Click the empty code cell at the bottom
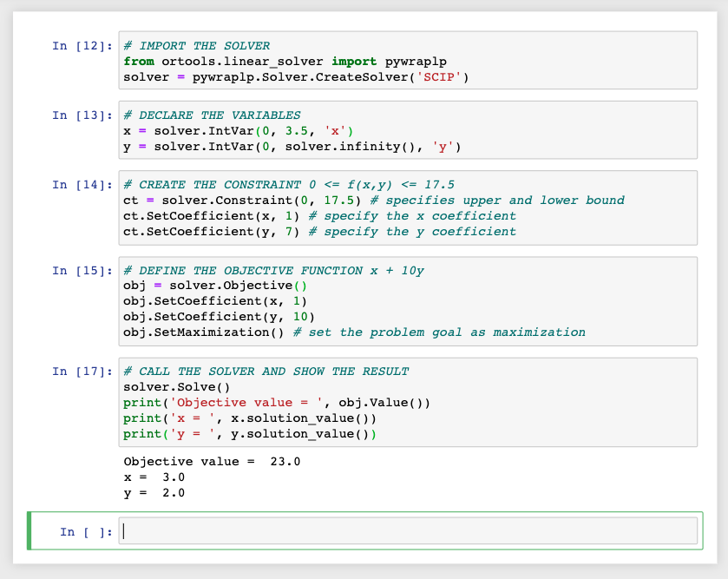This screenshot has width=728, height=579. tap(408, 531)
